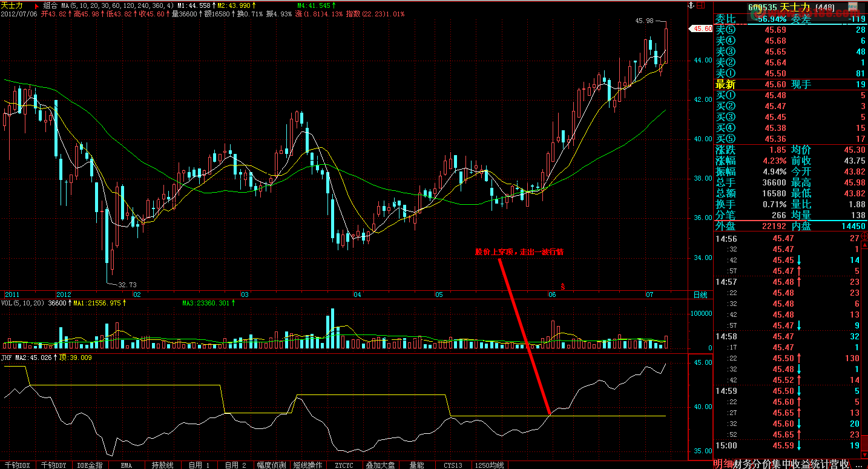This screenshot has width=868, height=469.
Task: Open the 量能 indicator tab
Action: (416, 465)
